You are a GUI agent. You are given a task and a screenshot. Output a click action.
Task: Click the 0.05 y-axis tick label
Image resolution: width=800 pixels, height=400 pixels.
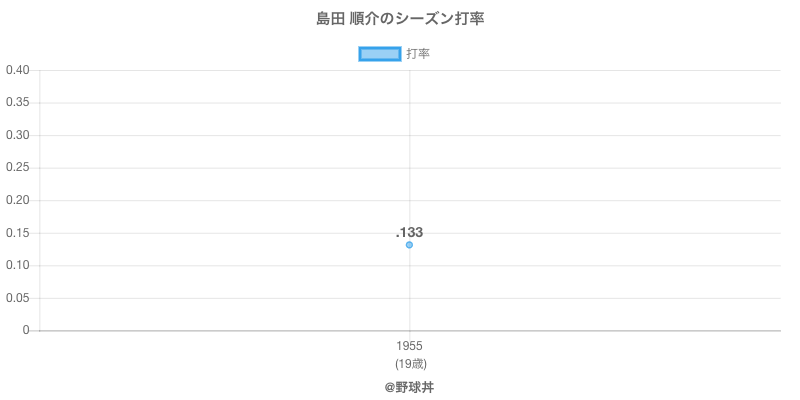[x=17, y=298]
